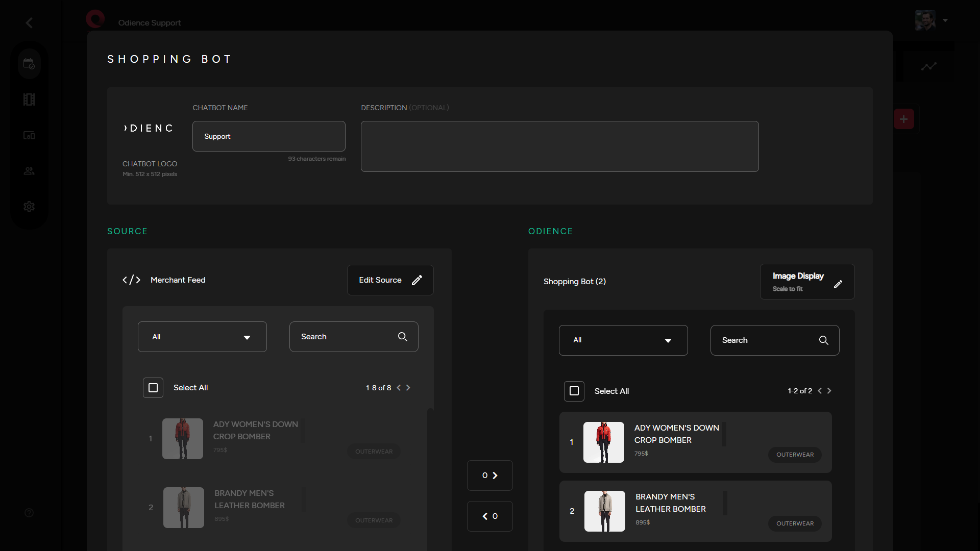The width and height of the screenshot is (980, 551).
Task: Go to previous page in Odience list
Action: pos(820,391)
